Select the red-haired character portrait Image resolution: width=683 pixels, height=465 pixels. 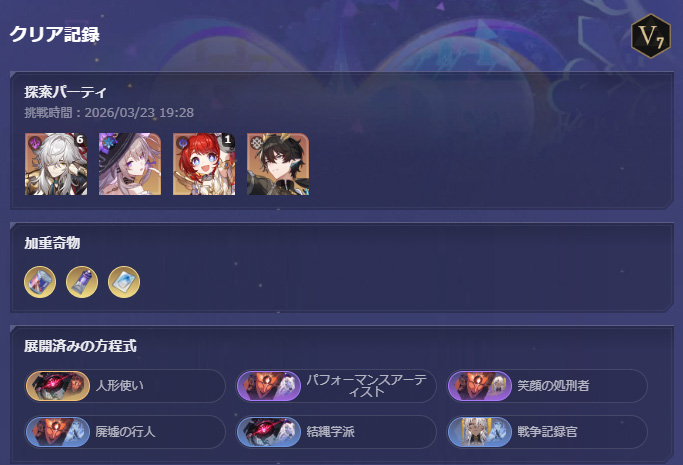tap(204, 164)
